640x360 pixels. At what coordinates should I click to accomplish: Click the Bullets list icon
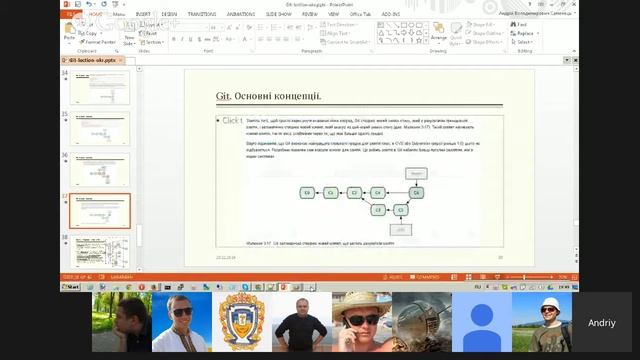tap(260, 27)
